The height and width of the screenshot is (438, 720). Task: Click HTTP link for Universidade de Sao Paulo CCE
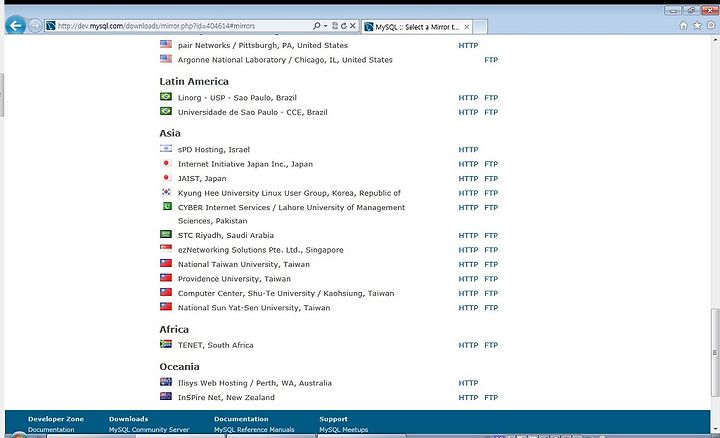[x=468, y=112]
